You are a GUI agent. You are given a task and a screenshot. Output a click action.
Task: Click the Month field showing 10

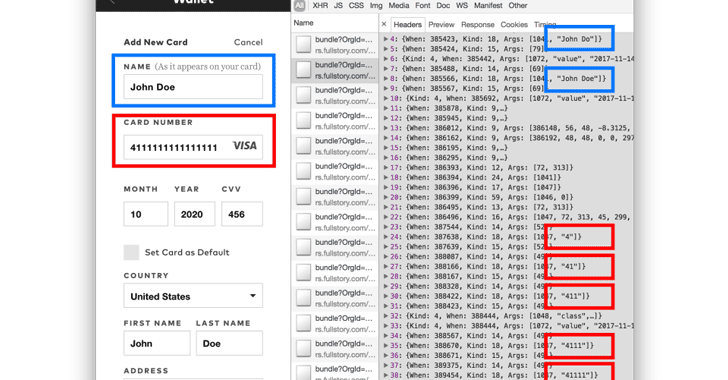tap(146, 214)
